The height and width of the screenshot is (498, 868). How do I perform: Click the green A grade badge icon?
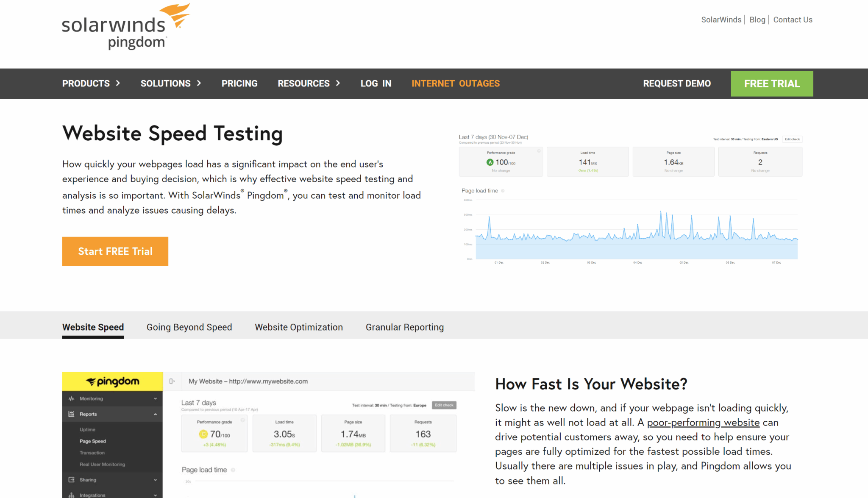[x=490, y=162]
